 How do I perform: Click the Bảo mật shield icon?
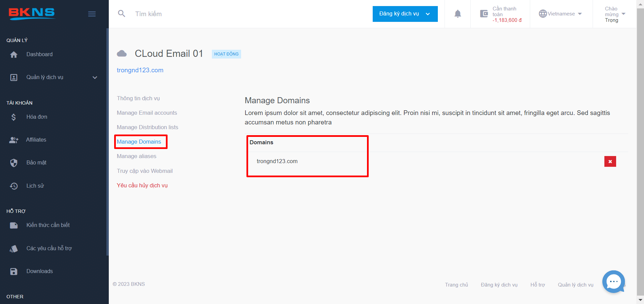[x=14, y=163]
